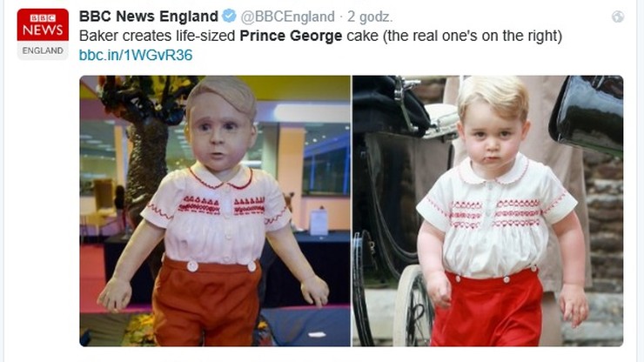Open the left photo of the cake figure
The height and width of the screenshot is (362, 644).
tap(215, 211)
